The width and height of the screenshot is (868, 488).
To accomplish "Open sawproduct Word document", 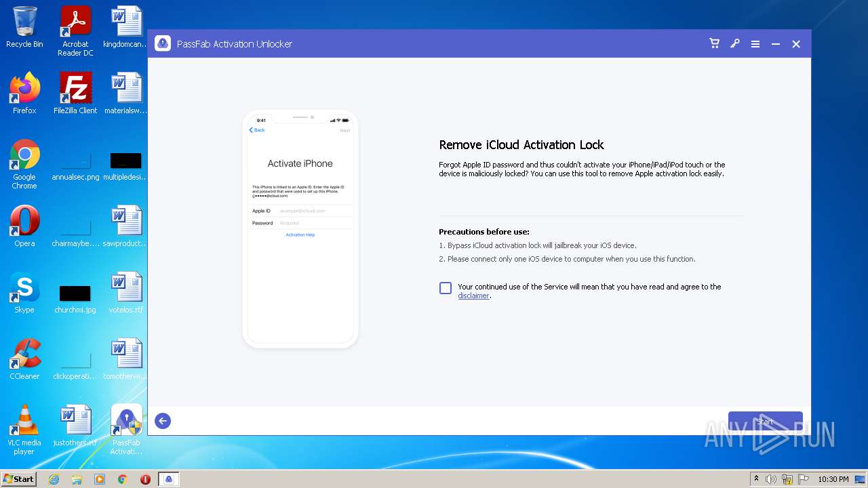I will click(126, 226).
